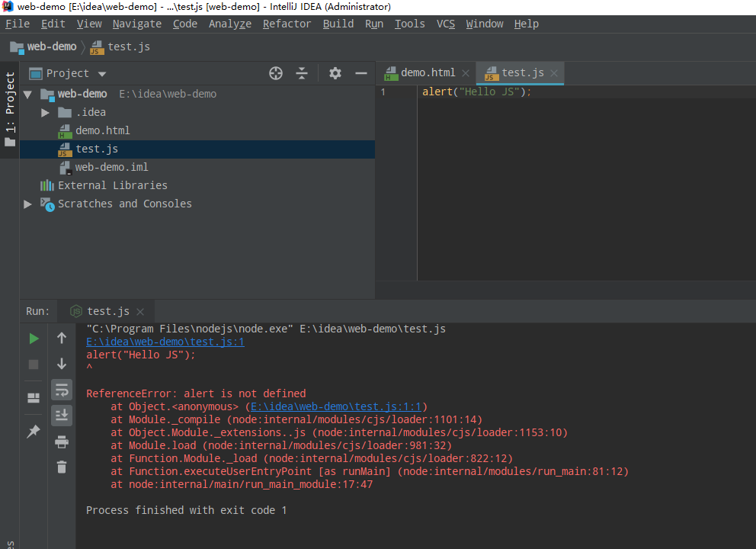
Task: Open the Run menu
Action: coord(374,24)
